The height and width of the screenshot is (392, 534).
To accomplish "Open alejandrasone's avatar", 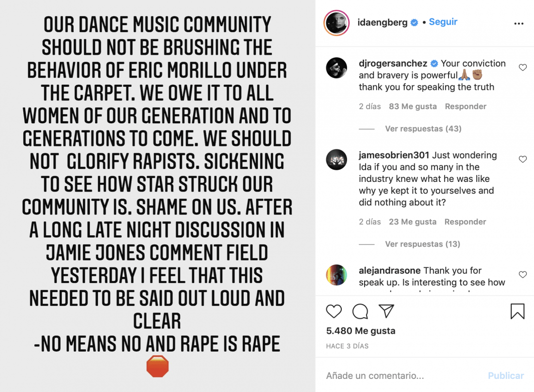I will [x=336, y=275].
